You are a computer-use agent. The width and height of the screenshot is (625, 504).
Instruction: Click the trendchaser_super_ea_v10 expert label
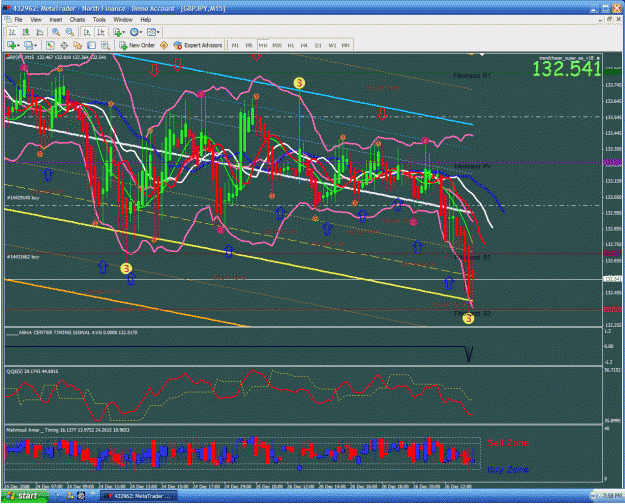tap(566, 58)
